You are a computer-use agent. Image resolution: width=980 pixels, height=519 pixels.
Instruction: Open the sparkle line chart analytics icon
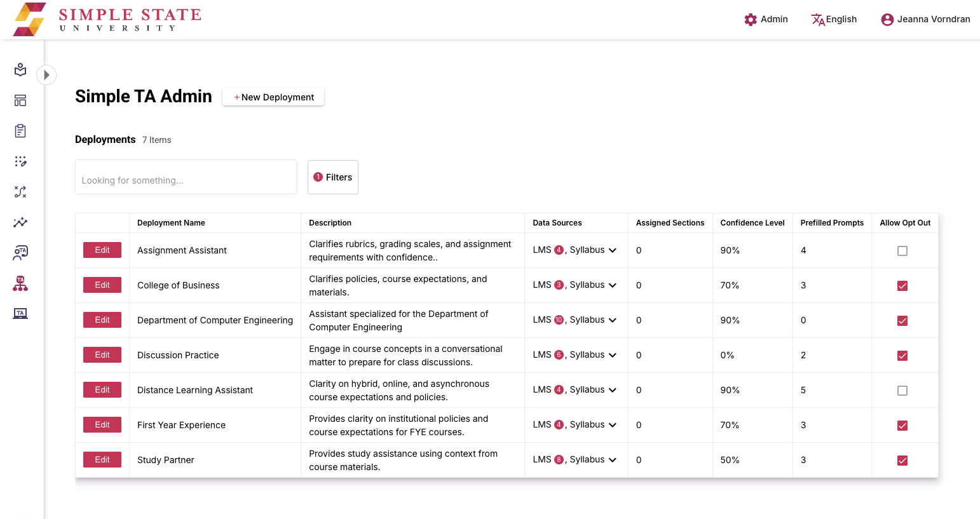point(20,222)
